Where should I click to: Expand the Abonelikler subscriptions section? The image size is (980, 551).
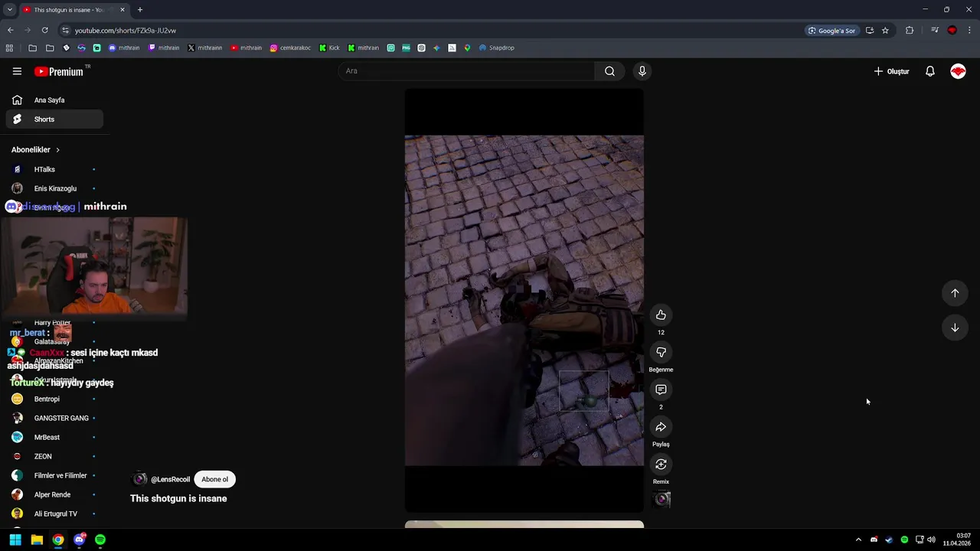[35, 150]
